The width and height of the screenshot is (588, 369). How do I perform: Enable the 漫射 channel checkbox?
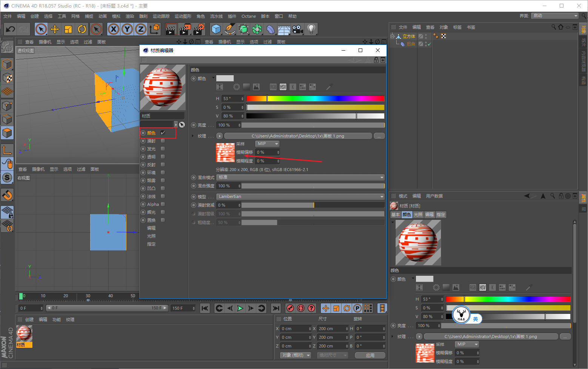(x=163, y=141)
